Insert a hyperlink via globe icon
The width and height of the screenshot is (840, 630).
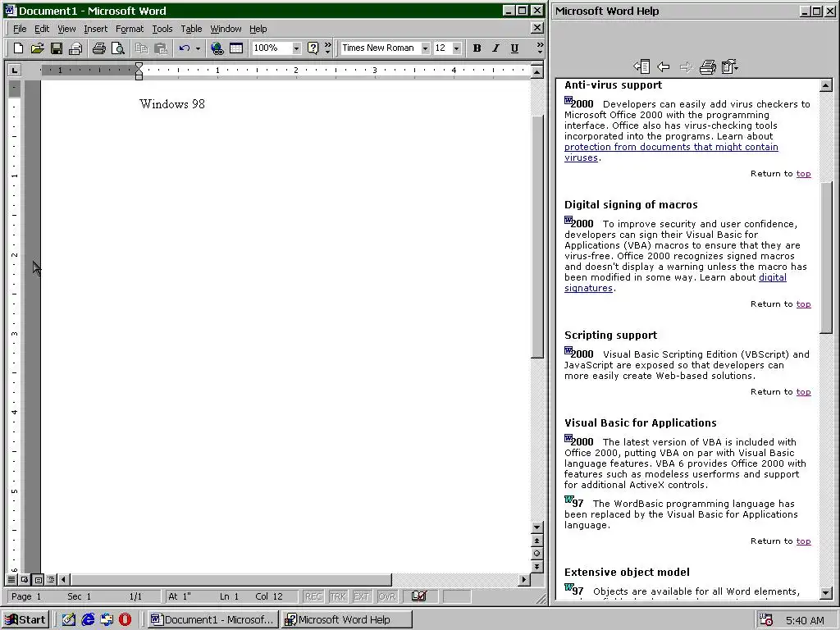pos(217,48)
